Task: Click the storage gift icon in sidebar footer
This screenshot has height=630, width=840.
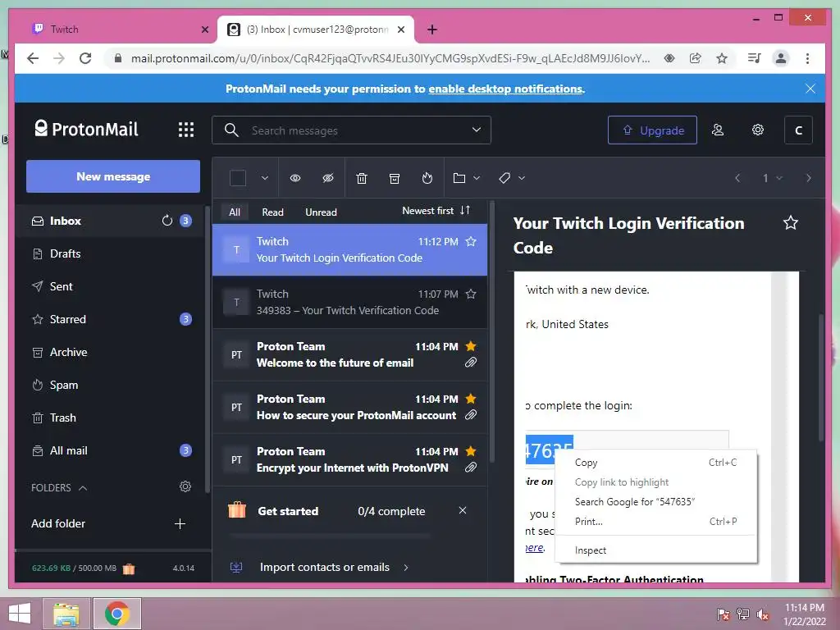Action: coord(129,568)
